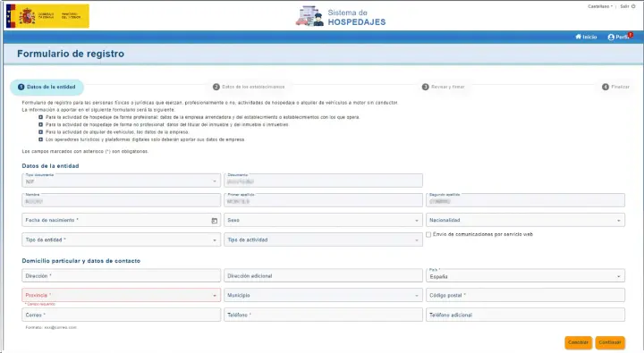The height and width of the screenshot is (353, 644).
Task: Click the Datos de la entidad section heading
Action: (x=50, y=166)
